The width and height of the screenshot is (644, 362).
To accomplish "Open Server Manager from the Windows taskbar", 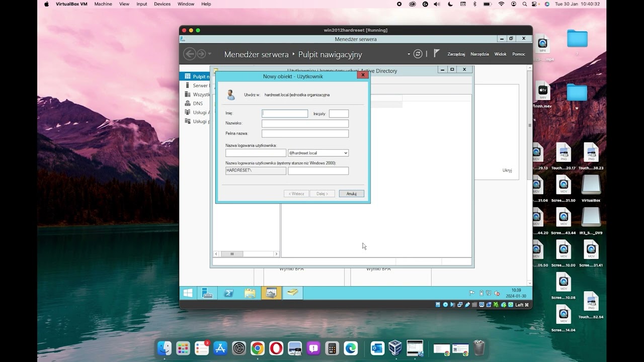I will [x=207, y=293].
